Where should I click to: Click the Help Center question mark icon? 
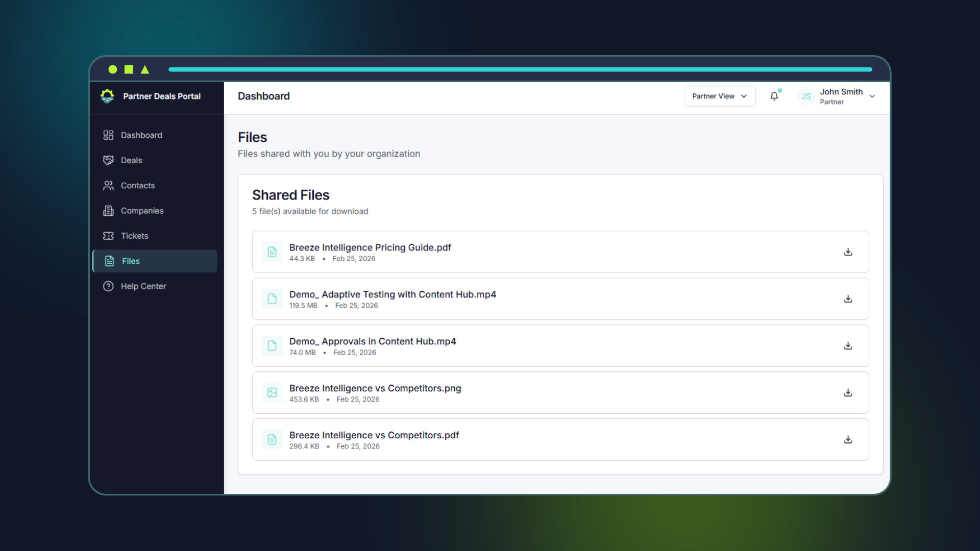[108, 286]
